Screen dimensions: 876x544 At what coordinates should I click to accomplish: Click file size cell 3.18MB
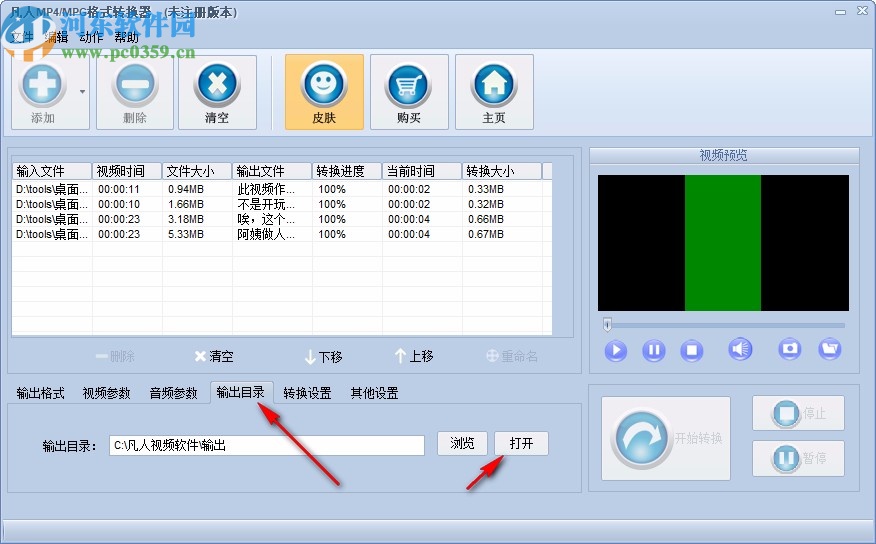point(186,219)
